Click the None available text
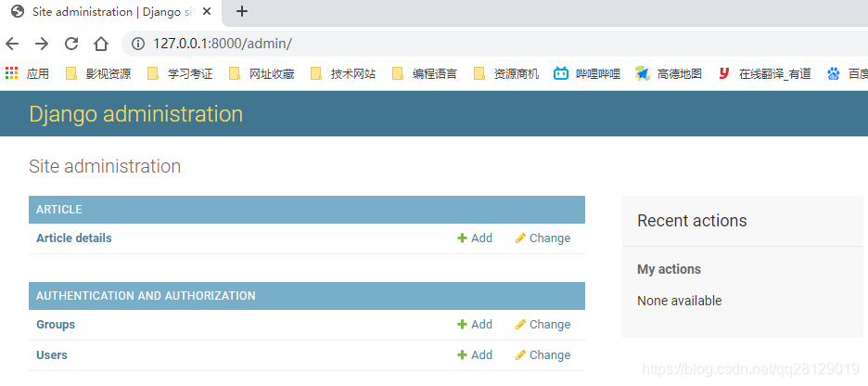Image resolution: width=868 pixels, height=386 pixels. [x=679, y=301]
